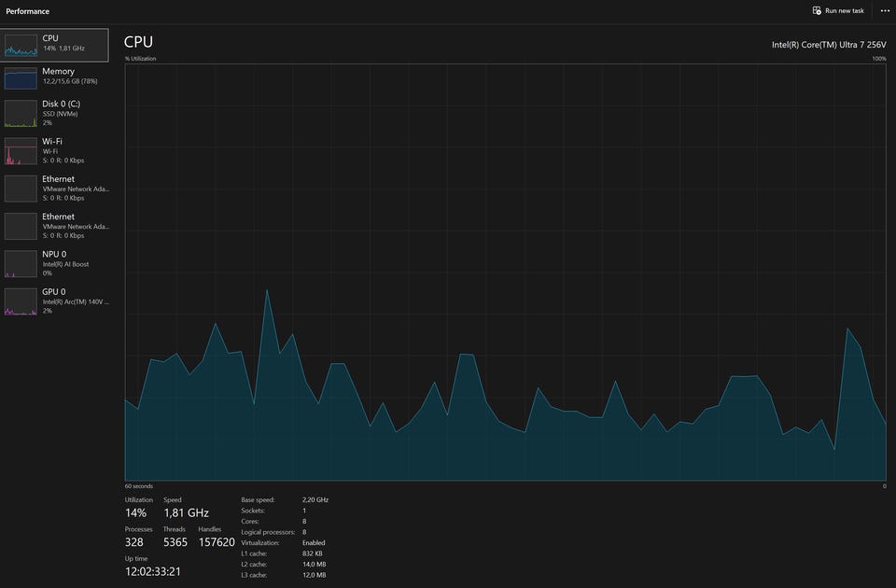Click the CPU utilization graph area
Image resolution: width=896 pixels, height=588 pixels.
coord(506,272)
